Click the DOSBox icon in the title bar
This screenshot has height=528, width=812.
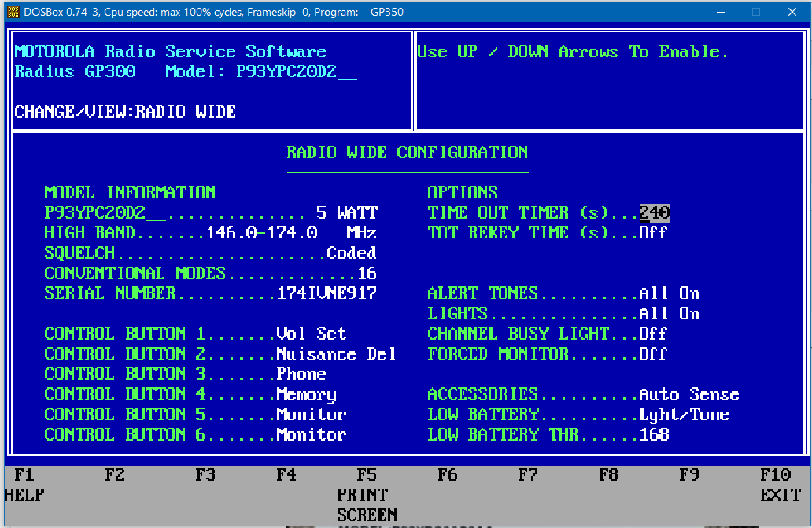tap(13, 11)
